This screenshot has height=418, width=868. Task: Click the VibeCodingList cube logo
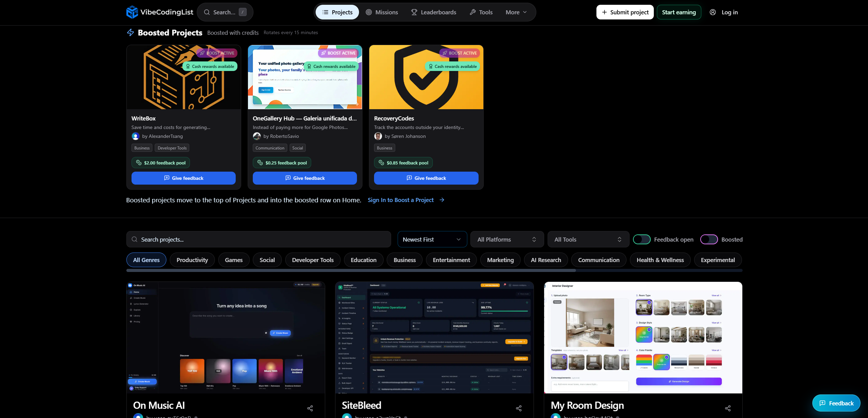pos(132,12)
